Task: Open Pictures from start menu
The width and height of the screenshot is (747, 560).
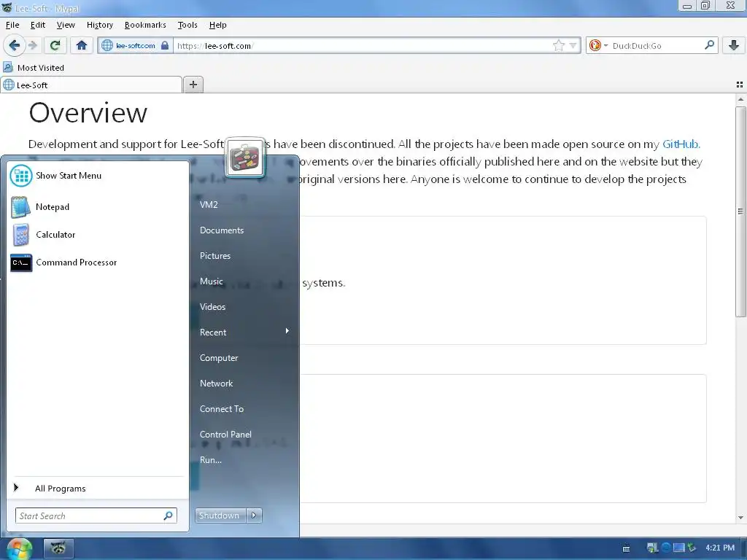Action: (215, 256)
